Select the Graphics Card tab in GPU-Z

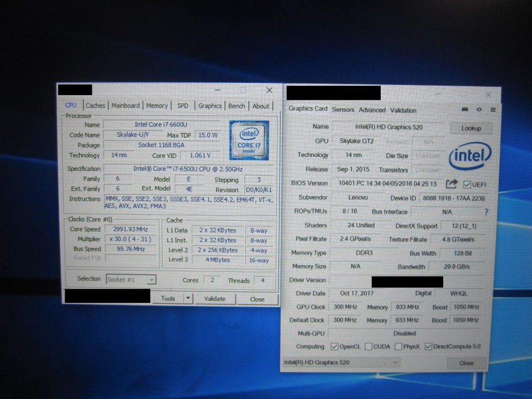click(x=308, y=109)
